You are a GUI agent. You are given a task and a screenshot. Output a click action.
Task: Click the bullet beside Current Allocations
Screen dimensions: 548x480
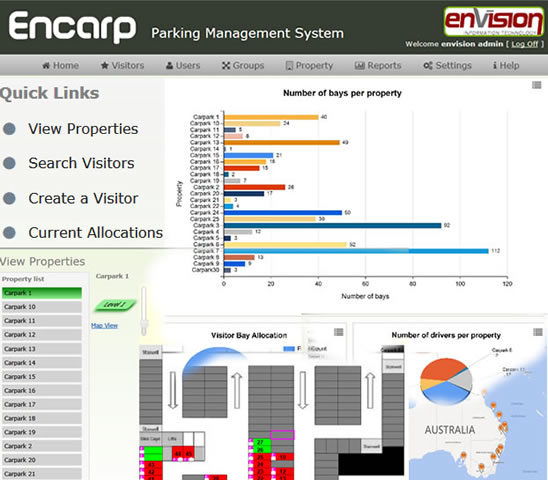pyautogui.click(x=9, y=232)
